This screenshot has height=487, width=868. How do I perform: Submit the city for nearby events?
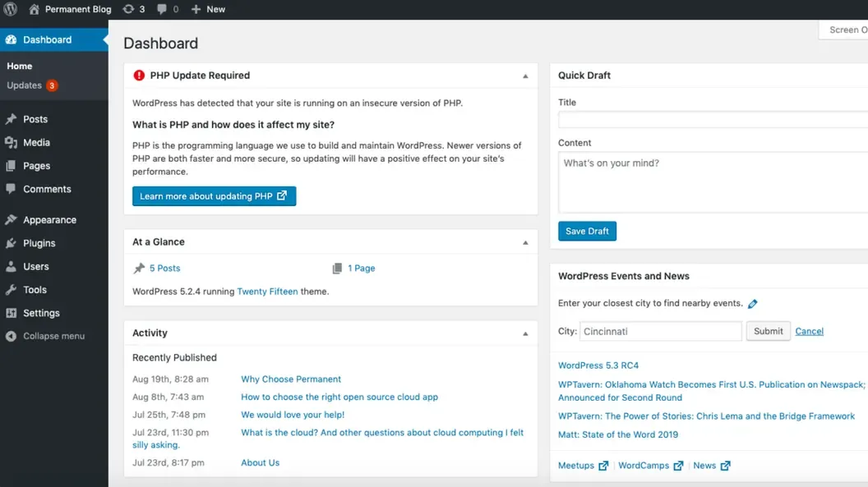click(x=768, y=331)
